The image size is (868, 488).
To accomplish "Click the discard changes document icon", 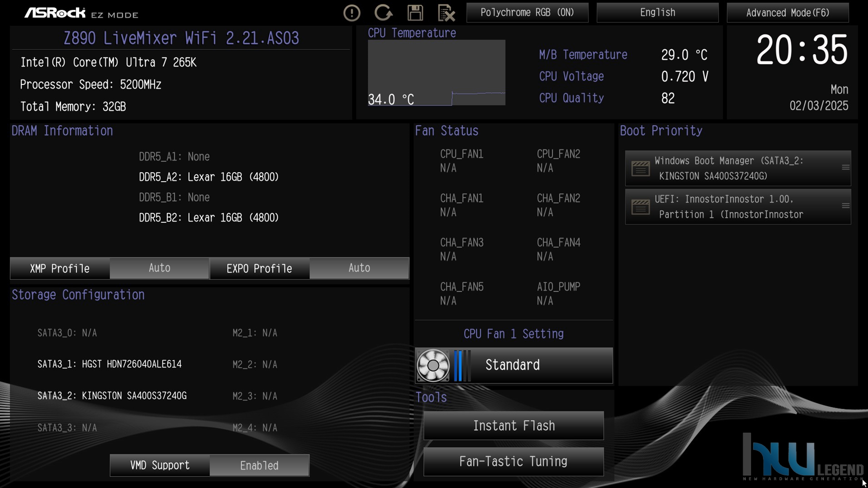I will pos(446,13).
